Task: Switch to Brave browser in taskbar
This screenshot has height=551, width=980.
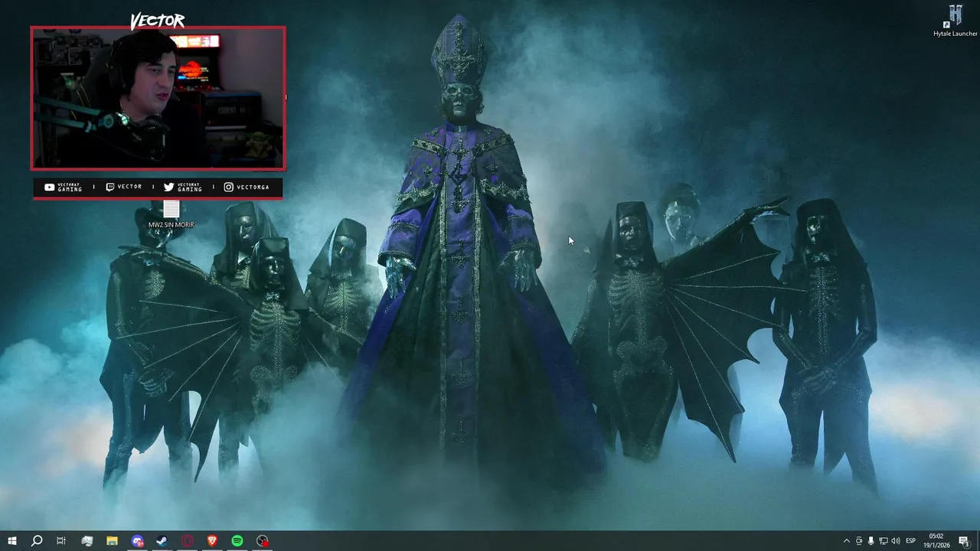Action: pyautogui.click(x=212, y=541)
